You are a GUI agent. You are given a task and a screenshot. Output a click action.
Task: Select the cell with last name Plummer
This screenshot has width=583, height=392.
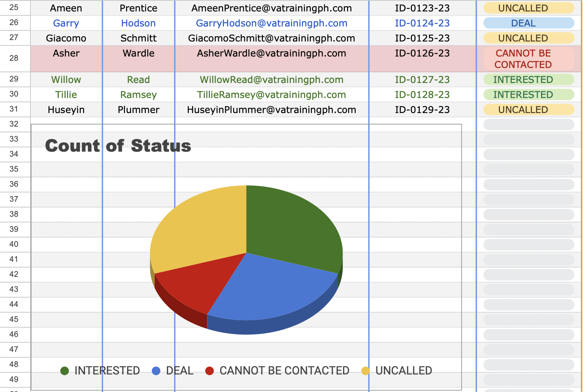139,110
